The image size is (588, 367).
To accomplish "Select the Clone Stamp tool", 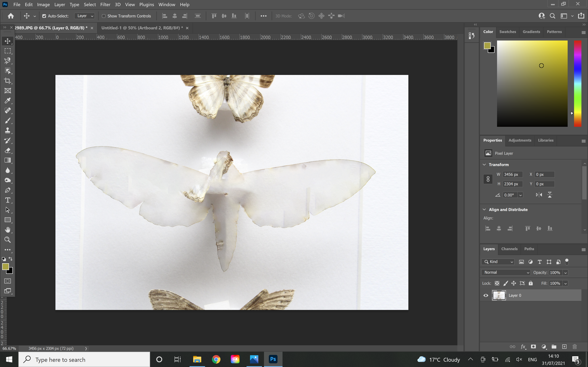I will click(8, 130).
